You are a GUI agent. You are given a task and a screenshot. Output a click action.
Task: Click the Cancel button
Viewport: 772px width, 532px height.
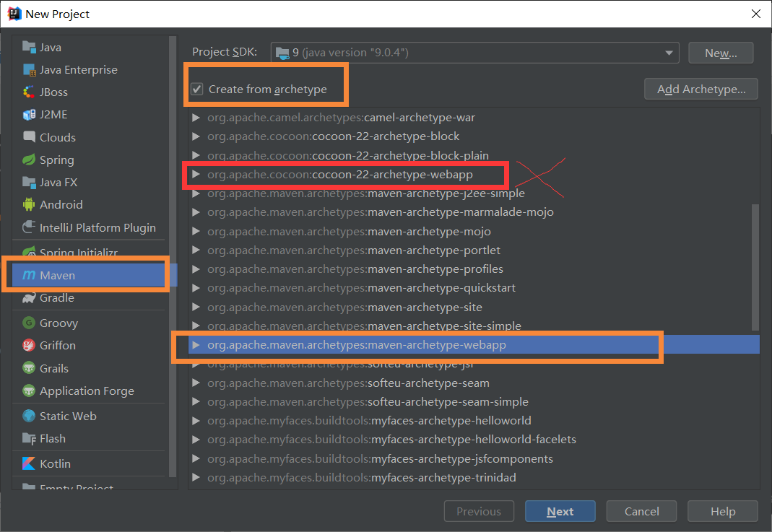click(x=641, y=511)
